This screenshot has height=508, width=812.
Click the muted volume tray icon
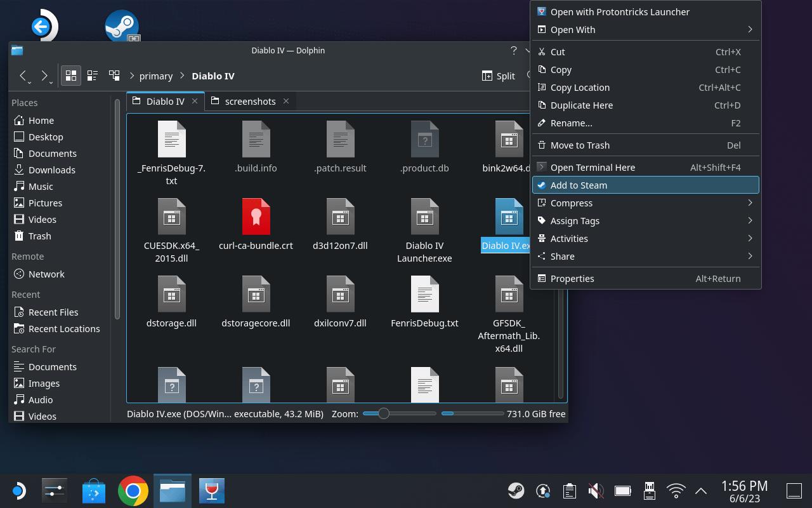point(596,491)
